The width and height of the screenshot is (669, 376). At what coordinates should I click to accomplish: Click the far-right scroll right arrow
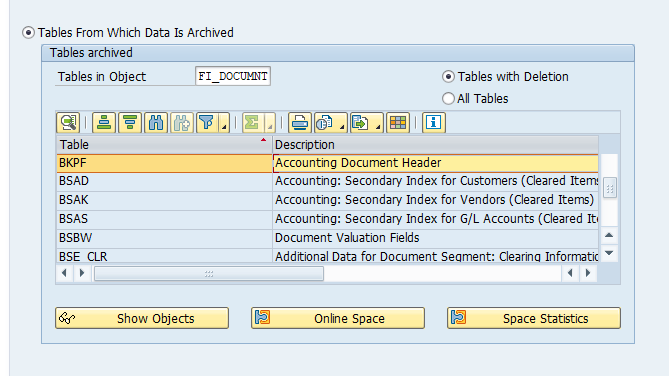(x=588, y=273)
